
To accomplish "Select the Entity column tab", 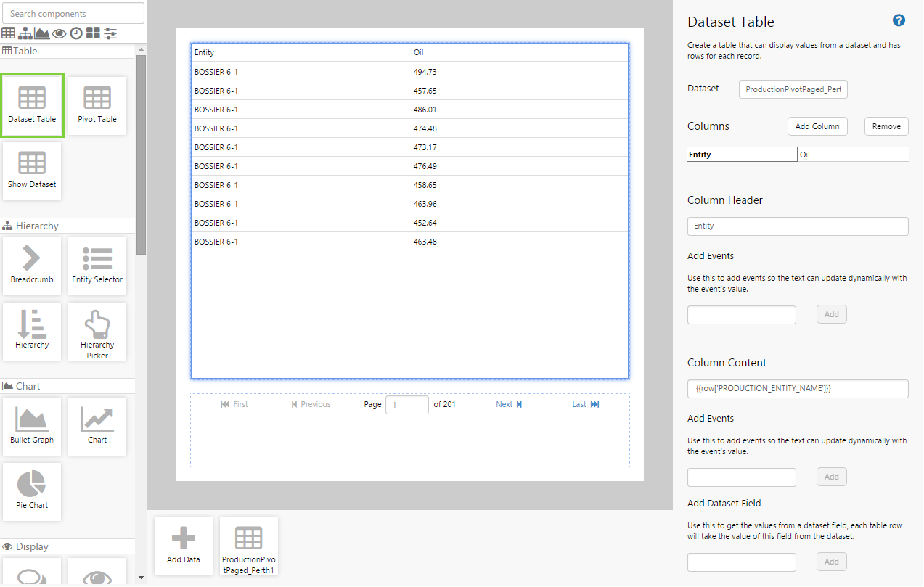I will pos(741,155).
